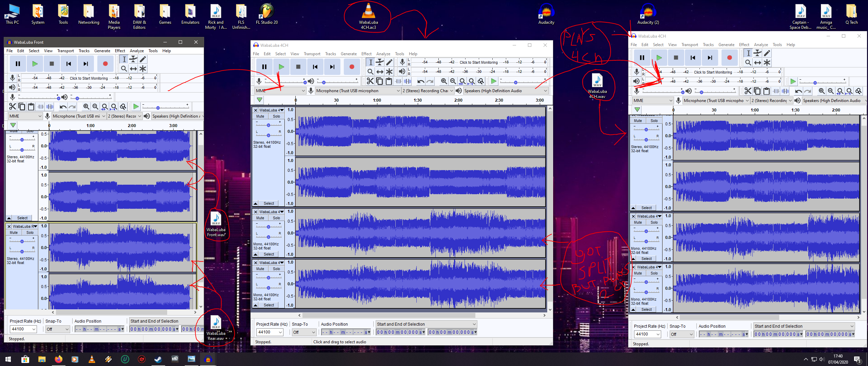868x366 pixels.
Task: Click Stop in the middle WabaLuba 4CH window
Action: coord(298,67)
